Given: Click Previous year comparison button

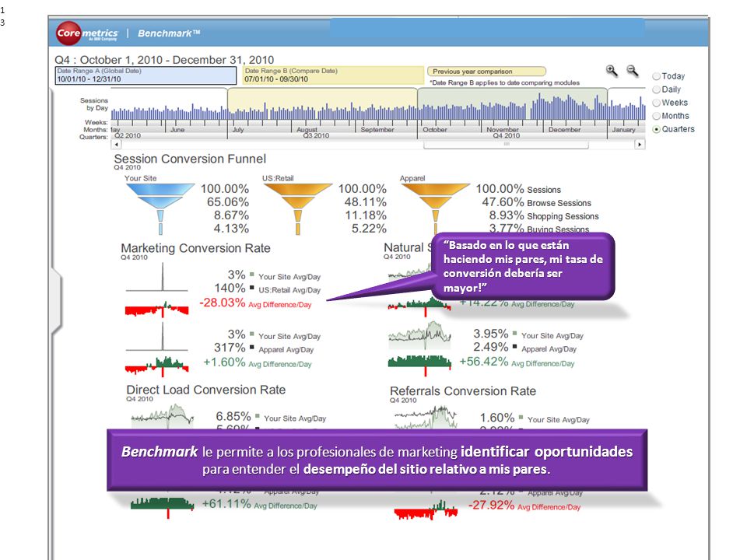Looking at the screenshot, I should pyautogui.click(x=486, y=72).
